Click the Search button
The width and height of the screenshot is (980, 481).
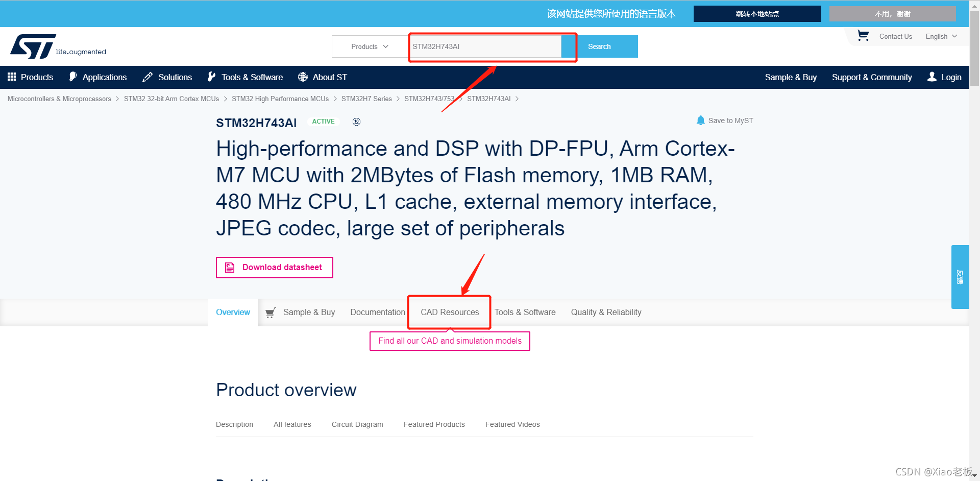pyautogui.click(x=600, y=46)
